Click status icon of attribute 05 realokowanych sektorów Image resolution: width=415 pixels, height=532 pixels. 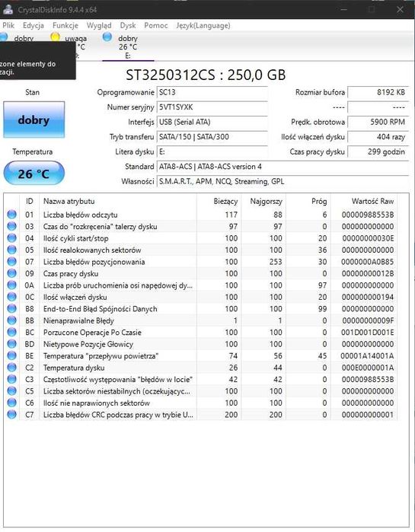pos(12,250)
